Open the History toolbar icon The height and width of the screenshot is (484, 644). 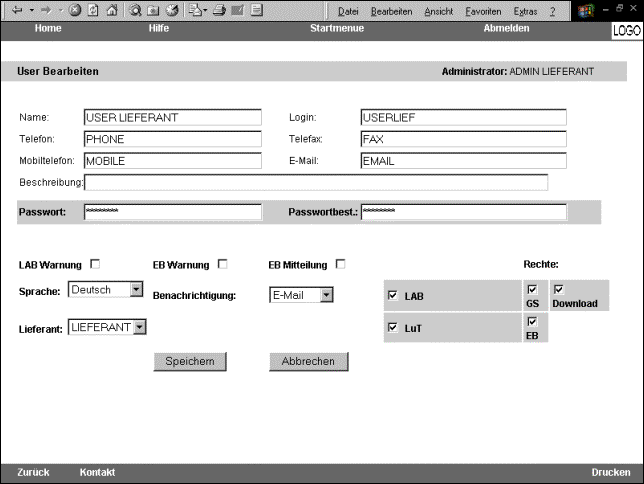point(172,10)
